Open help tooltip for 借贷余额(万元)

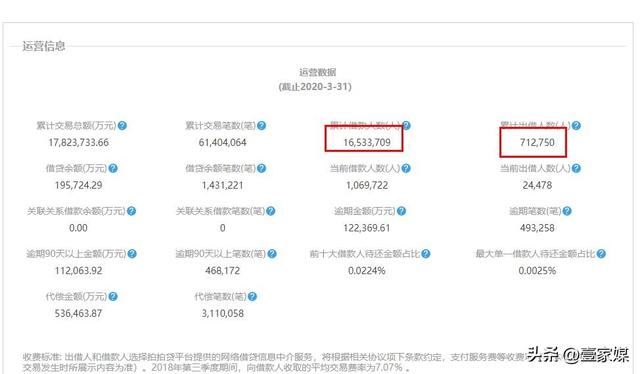[113, 168]
